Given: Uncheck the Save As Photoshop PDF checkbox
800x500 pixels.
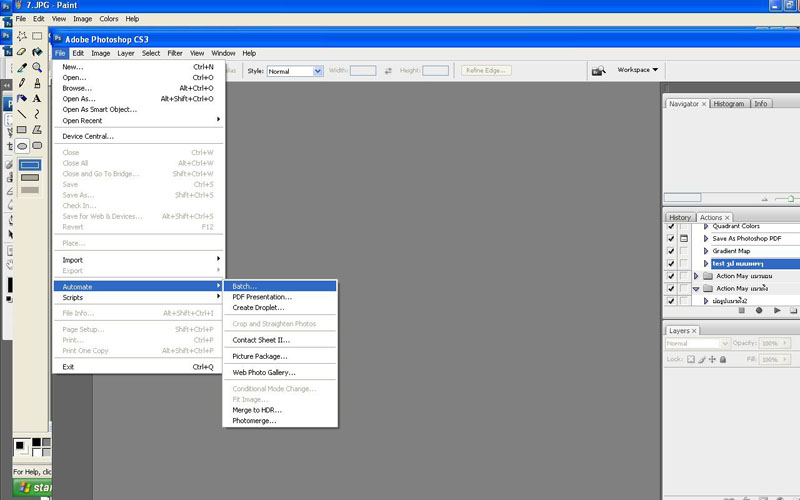Looking at the screenshot, I should [671, 238].
